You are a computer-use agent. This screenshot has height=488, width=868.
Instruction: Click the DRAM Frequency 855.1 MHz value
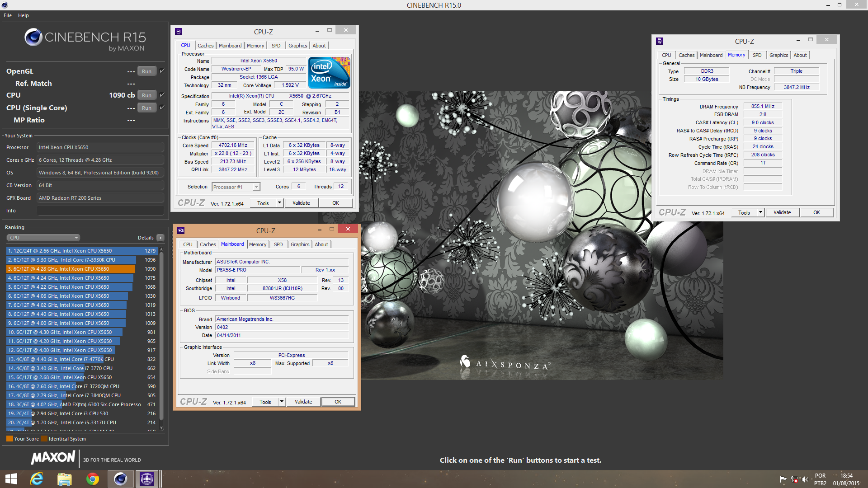point(763,107)
